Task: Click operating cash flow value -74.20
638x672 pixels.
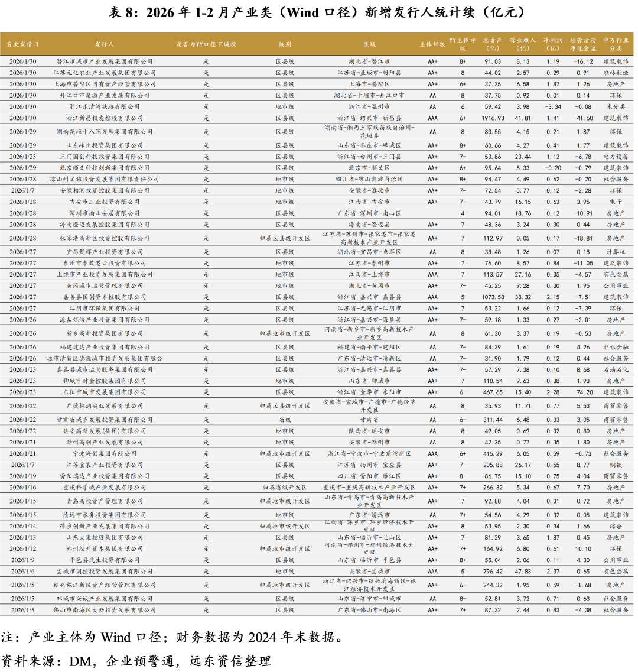Action: click(x=583, y=392)
